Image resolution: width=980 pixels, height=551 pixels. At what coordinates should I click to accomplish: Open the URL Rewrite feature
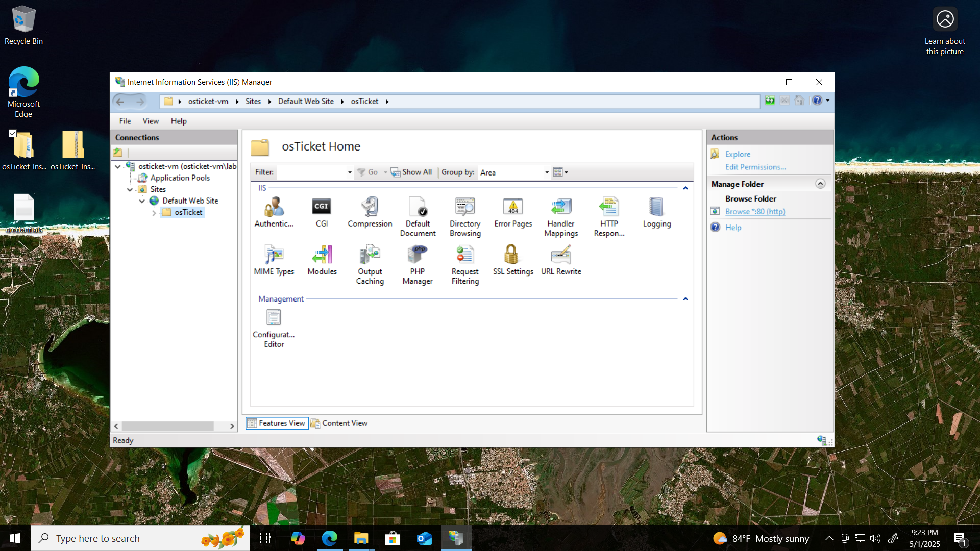(561, 260)
